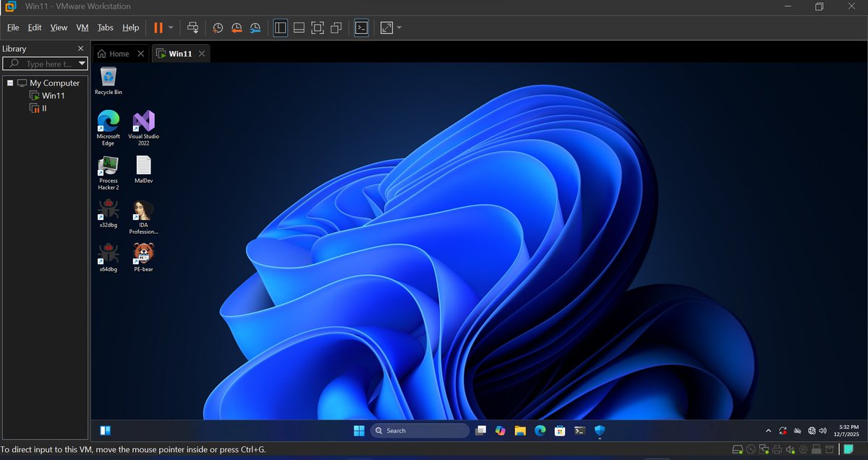The width and height of the screenshot is (868, 460).
Task: Open the library search filter dropdown
Action: [x=82, y=64]
